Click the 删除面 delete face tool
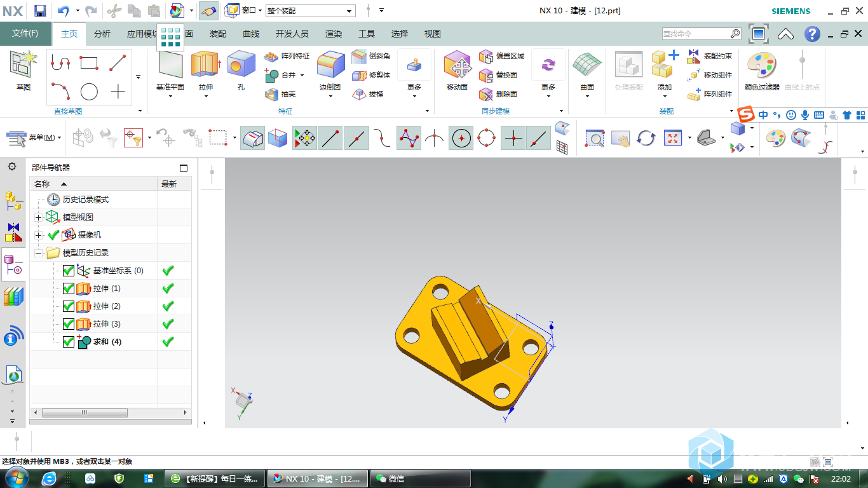The image size is (868, 488). pyautogui.click(x=498, y=94)
